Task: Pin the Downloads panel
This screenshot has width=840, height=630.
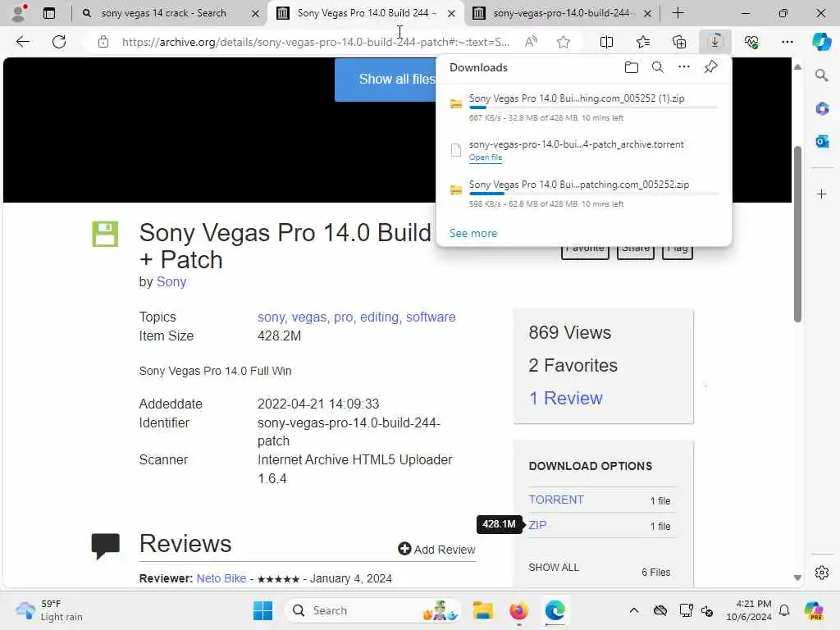Action: point(711,67)
